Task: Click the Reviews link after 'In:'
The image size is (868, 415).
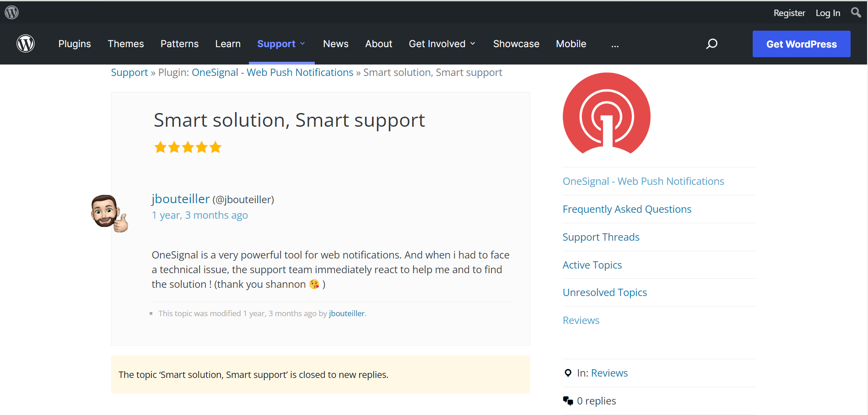Action: coord(609,373)
